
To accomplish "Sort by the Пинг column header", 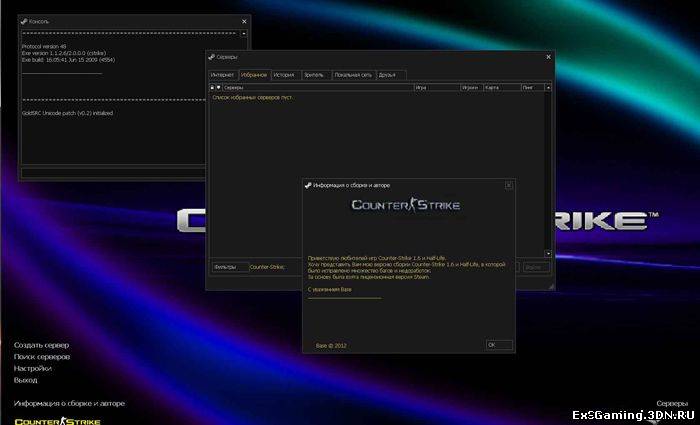I will [533, 88].
